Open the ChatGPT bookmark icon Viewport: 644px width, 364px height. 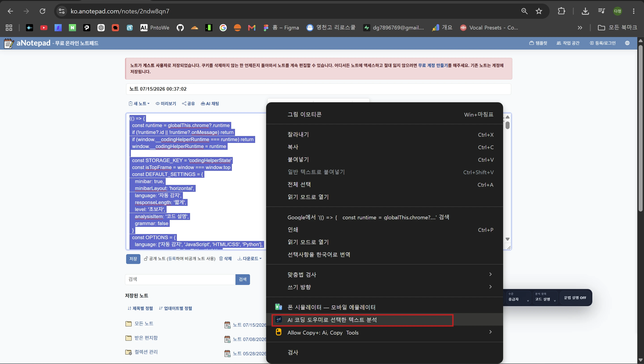(101, 28)
